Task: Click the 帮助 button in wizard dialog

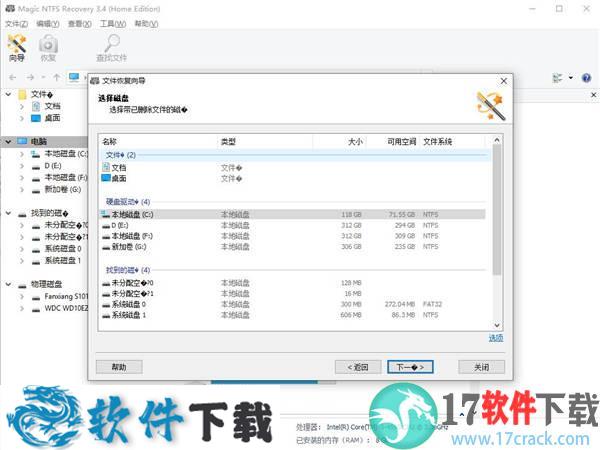Action: pyautogui.click(x=119, y=367)
